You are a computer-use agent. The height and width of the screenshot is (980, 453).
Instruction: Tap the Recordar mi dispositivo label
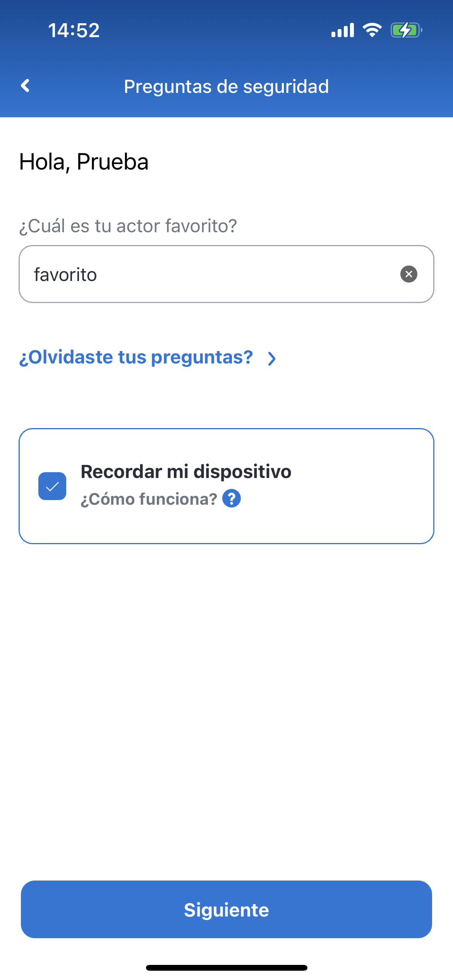point(186,472)
